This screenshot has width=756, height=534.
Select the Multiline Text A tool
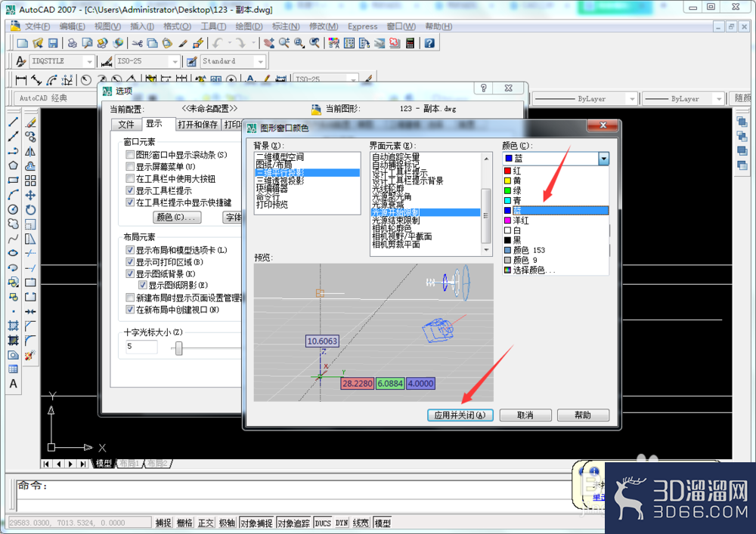[13, 384]
